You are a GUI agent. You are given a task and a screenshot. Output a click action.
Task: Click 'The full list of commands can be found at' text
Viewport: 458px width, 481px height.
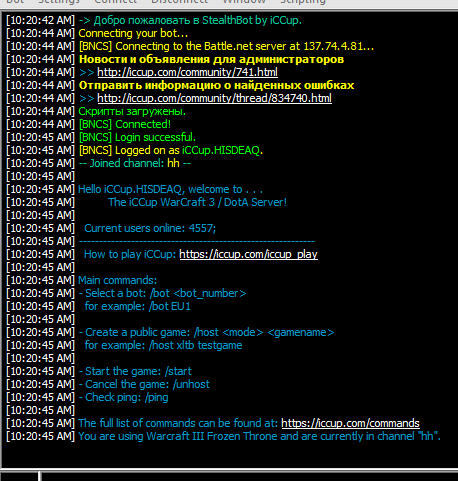click(x=178, y=423)
